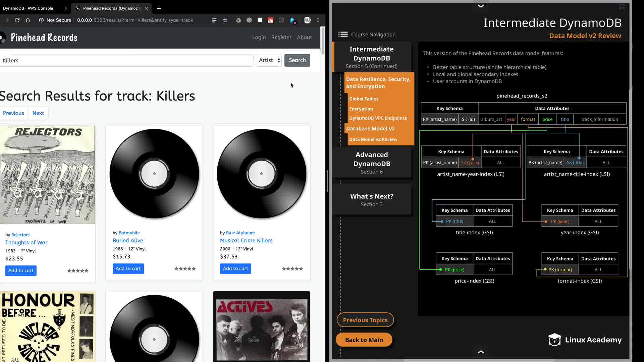The image size is (644, 362).
Task: Rate Thoughts of War with stars
Action: pos(78,270)
